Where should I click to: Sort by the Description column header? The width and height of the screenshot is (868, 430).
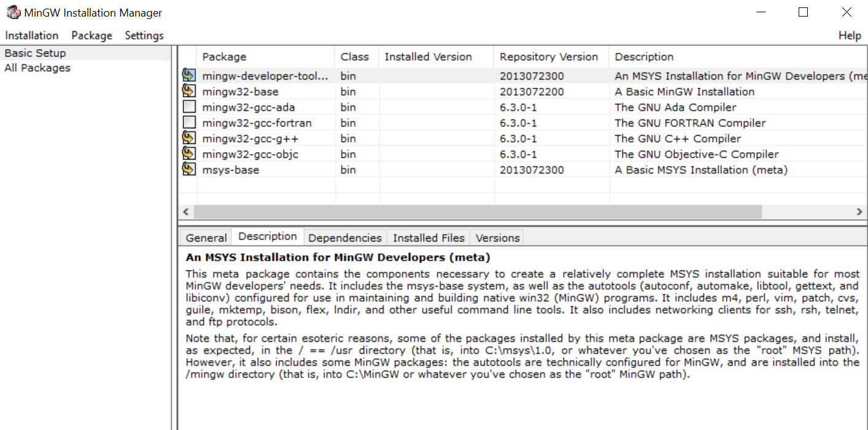point(738,57)
